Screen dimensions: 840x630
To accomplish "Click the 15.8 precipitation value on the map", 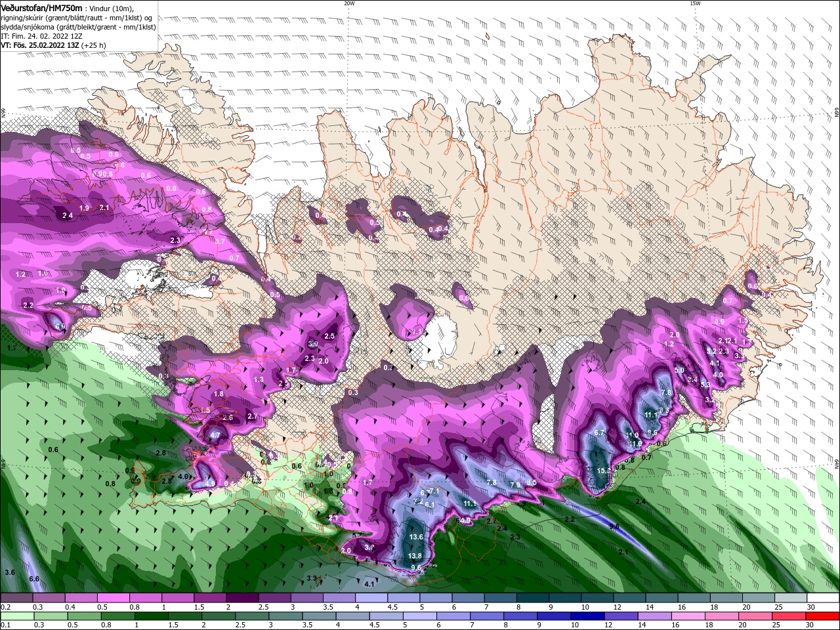I will tap(603, 471).
